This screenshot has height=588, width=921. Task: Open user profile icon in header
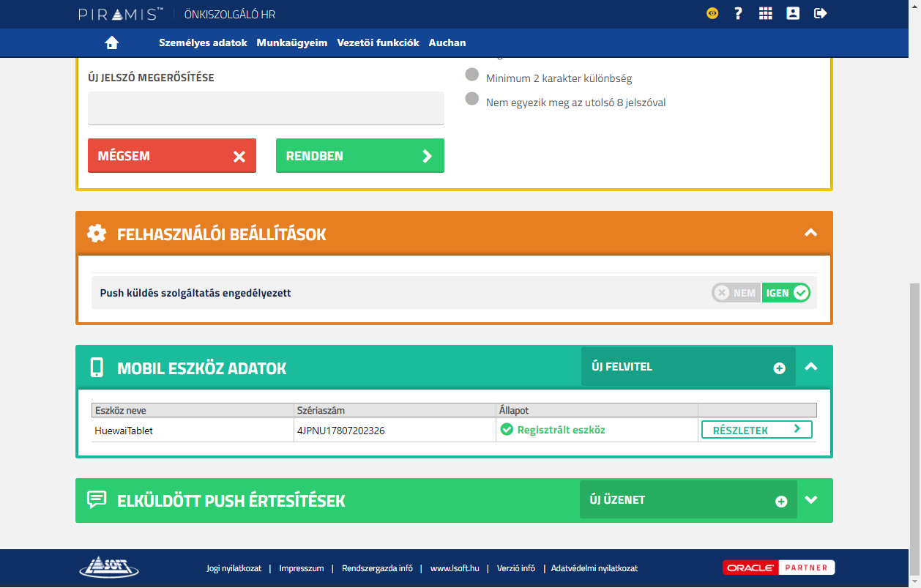coord(793,13)
